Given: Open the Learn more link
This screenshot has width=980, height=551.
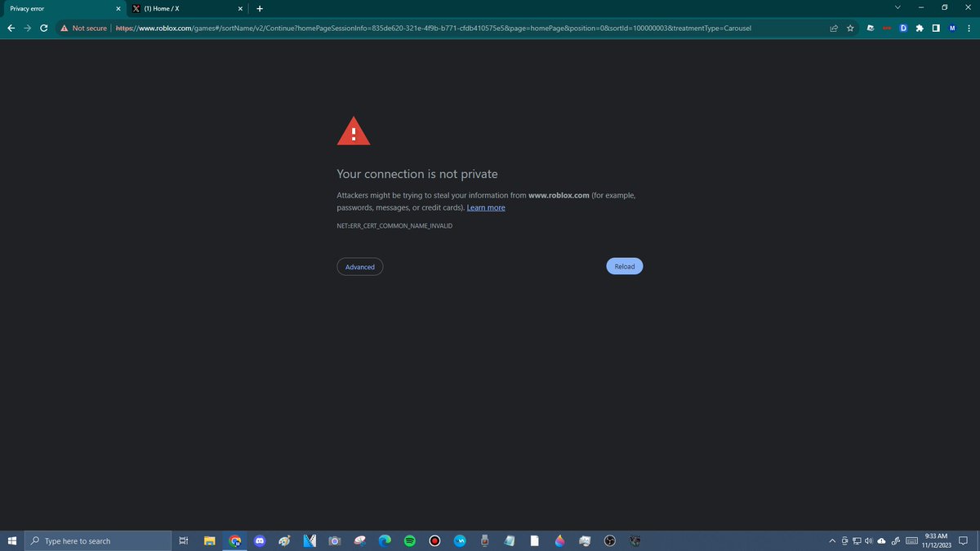Looking at the screenshot, I should click(x=486, y=208).
